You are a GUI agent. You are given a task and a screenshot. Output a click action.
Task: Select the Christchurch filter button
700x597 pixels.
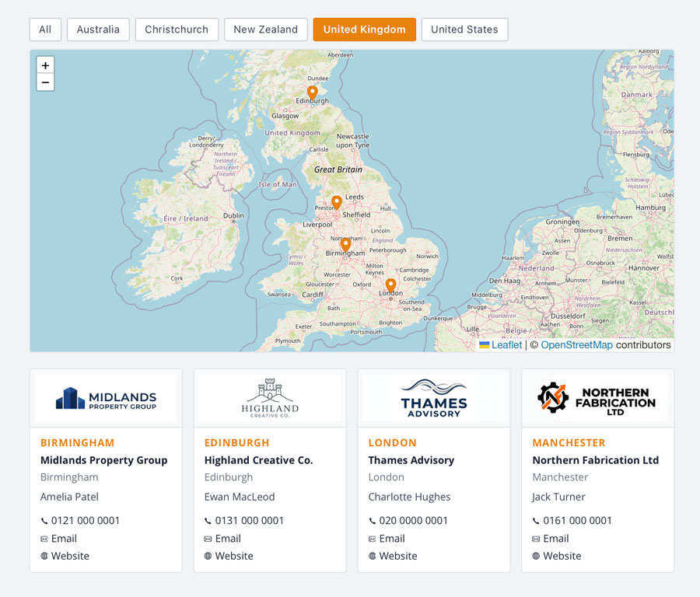(x=177, y=30)
